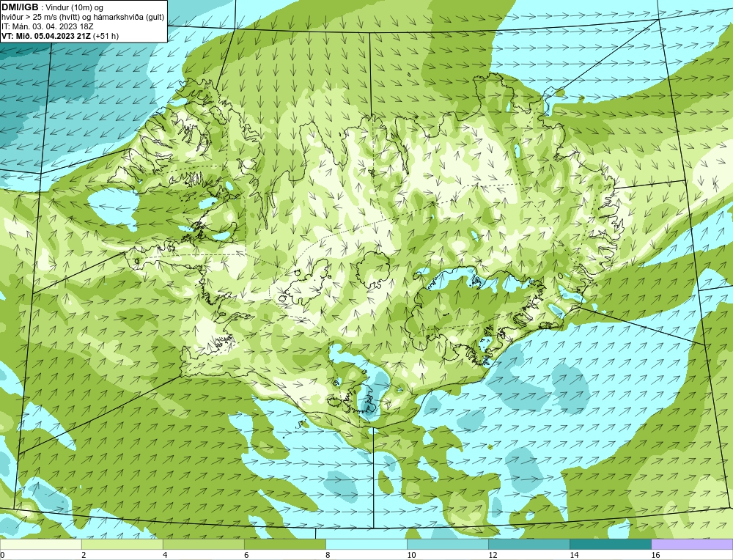Click the 8–10 m/s legend color swatch
This screenshot has height=560, width=733.
366,544
